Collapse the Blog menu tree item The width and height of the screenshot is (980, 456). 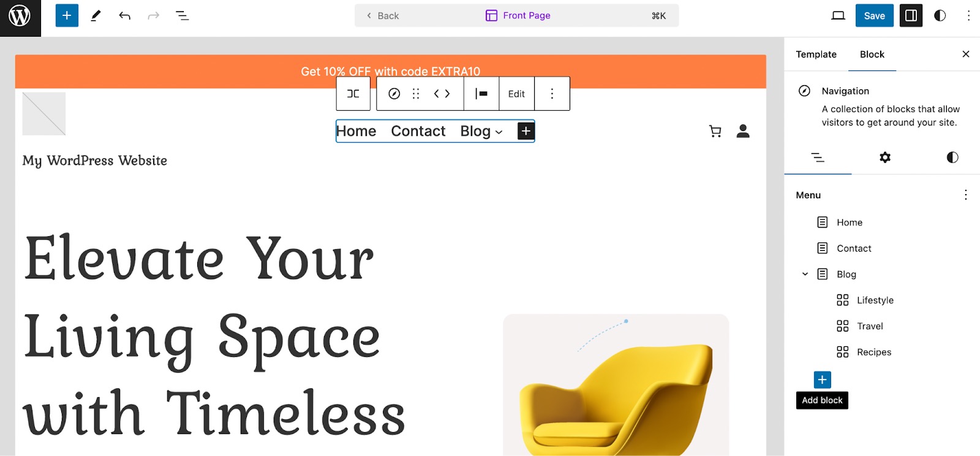pos(805,274)
